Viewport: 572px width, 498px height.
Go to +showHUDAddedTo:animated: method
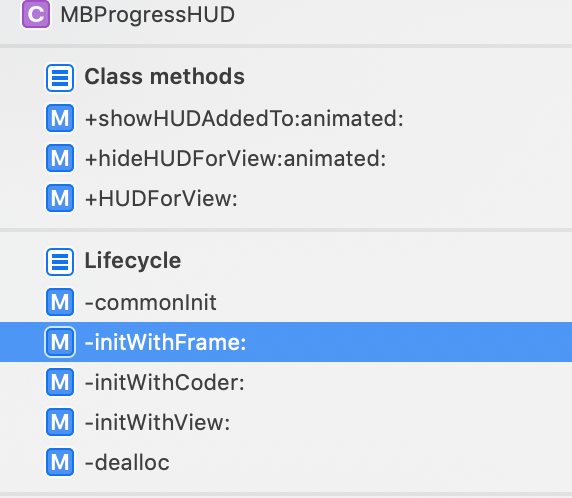point(286,118)
